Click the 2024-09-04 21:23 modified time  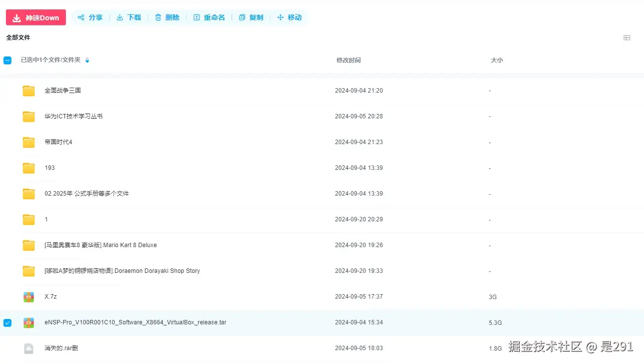pyautogui.click(x=359, y=142)
